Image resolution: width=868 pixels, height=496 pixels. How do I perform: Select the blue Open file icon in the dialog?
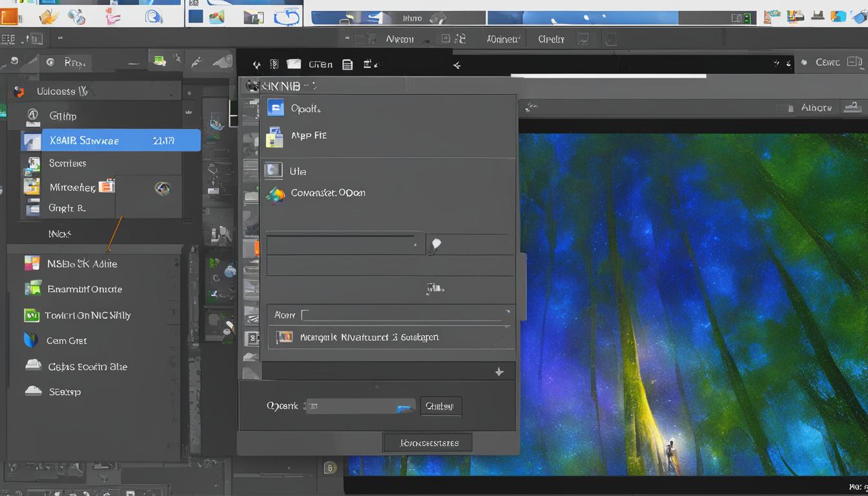[276, 108]
